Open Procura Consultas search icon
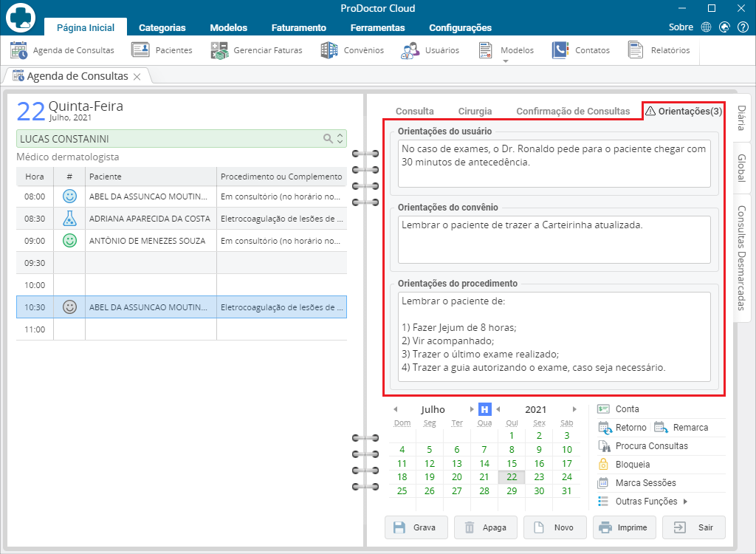 pyautogui.click(x=604, y=446)
